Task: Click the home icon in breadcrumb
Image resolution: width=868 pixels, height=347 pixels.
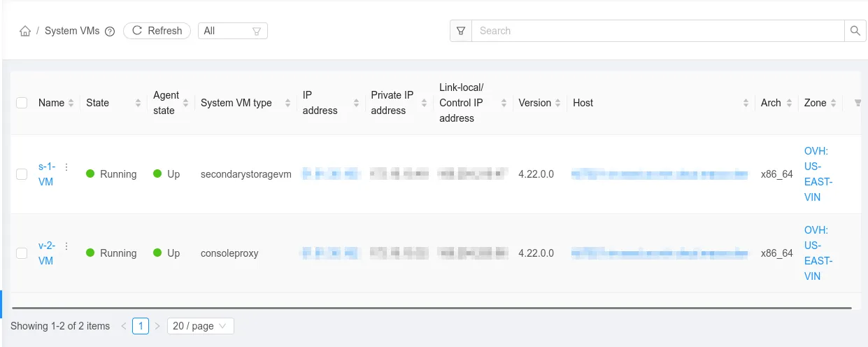Action: pyautogui.click(x=25, y=31)
